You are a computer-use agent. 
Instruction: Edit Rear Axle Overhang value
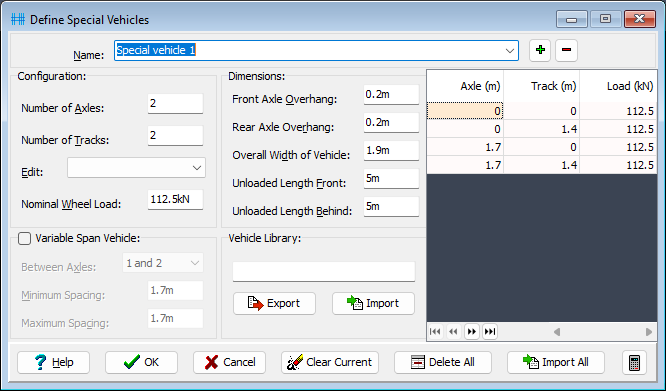(x=391, y=123)
